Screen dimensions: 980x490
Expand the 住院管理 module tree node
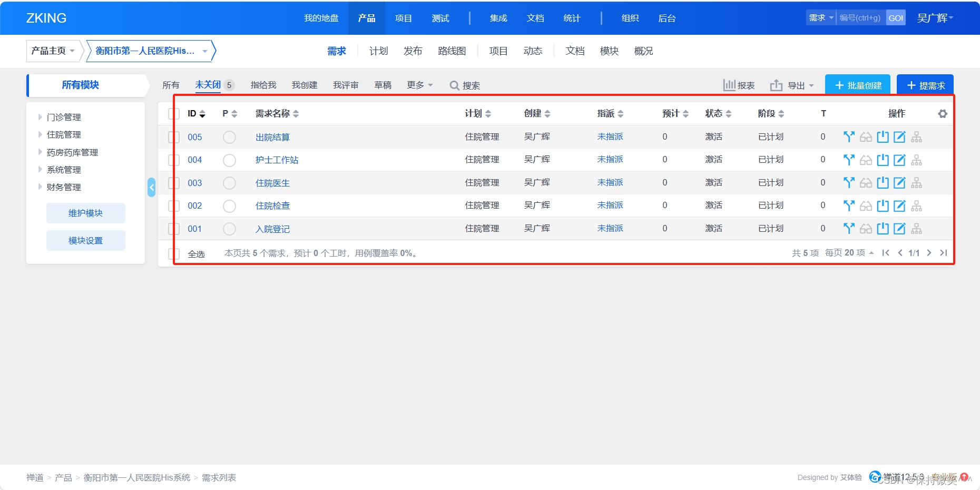40,134
